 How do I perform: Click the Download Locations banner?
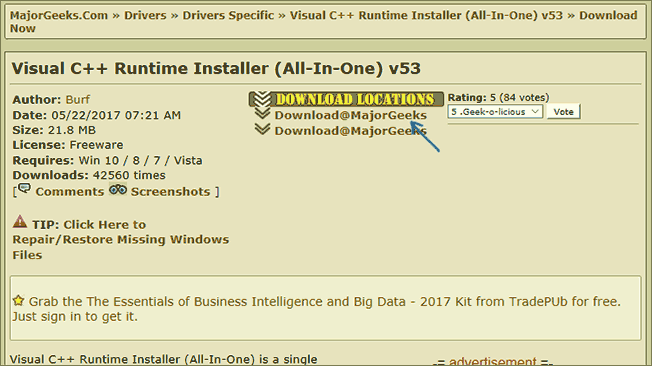[346, 99]
